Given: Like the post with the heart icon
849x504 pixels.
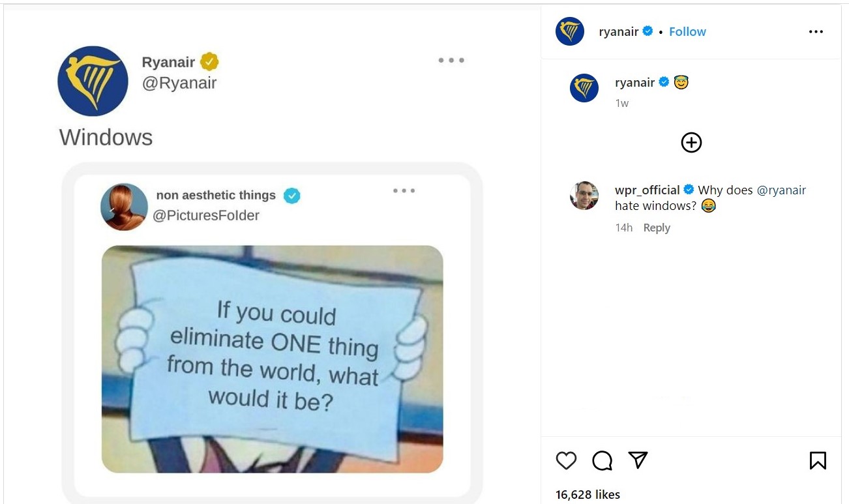Looking at the screenshot, I should (566, 460).
